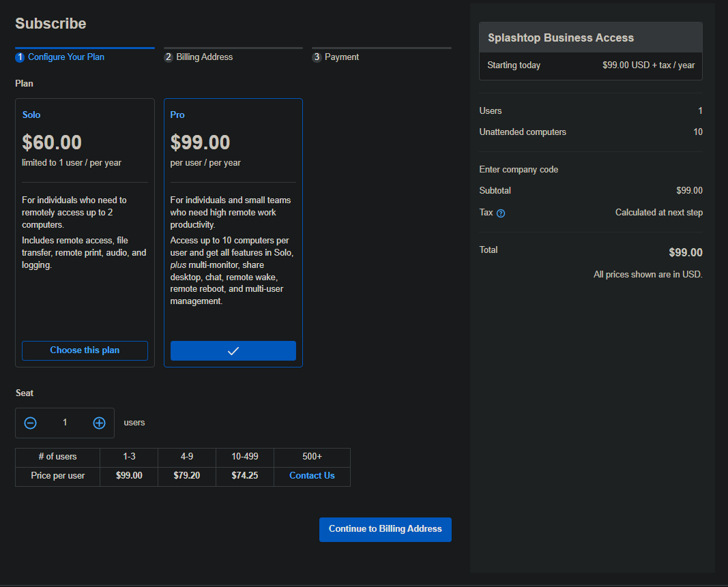Click the Splashtop Business Access summary header

(x=561, y=38)
